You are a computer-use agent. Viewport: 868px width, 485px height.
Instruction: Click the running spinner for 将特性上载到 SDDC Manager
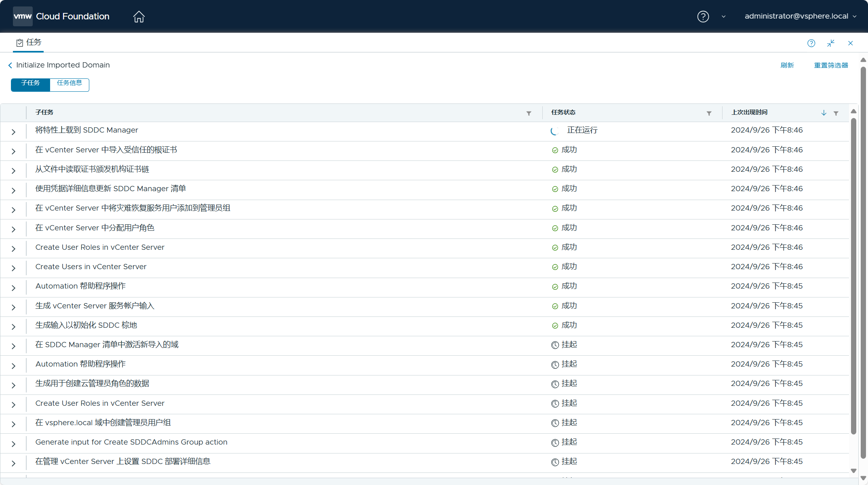[x=555, y=131]
